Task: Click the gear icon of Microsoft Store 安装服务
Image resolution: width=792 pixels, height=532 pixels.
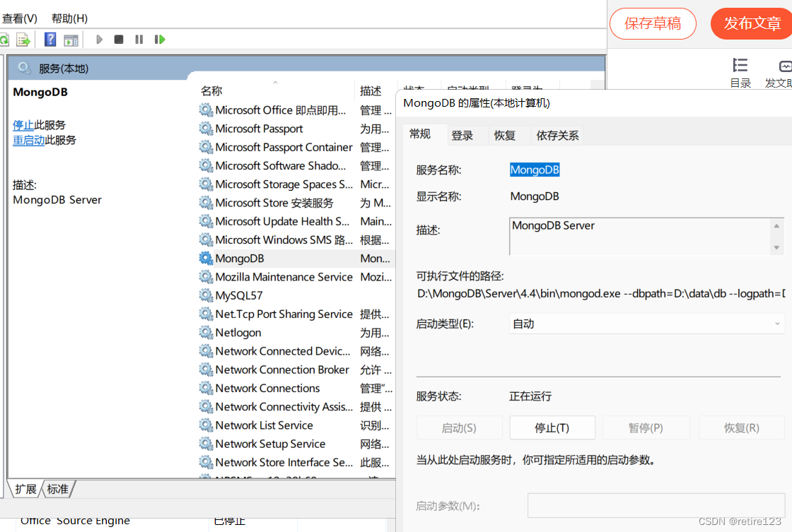Action: pos(206,203)
